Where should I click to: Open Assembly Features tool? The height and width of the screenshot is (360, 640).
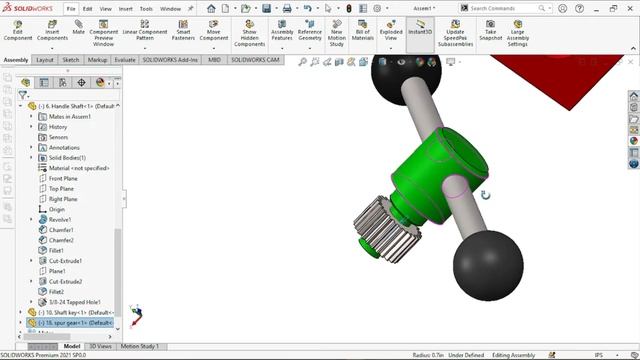pyautogui.click(x=282, y=31)
